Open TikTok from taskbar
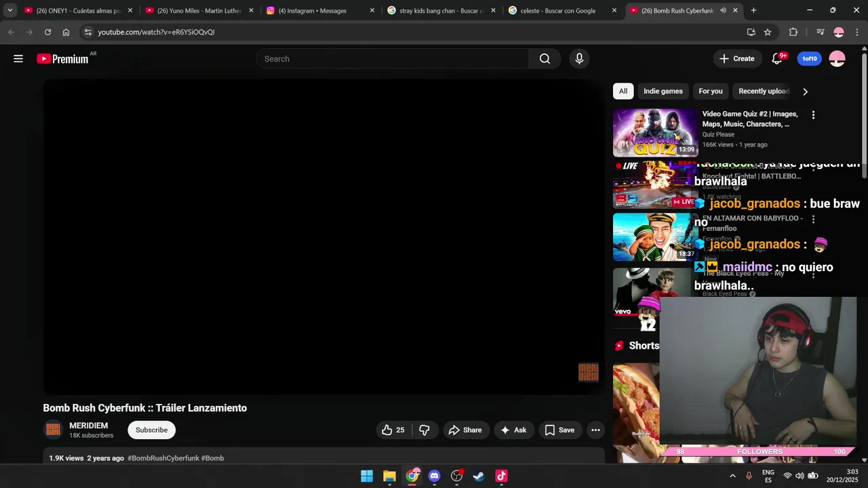This screenshot has height=488, width=868. coord(501,476)
